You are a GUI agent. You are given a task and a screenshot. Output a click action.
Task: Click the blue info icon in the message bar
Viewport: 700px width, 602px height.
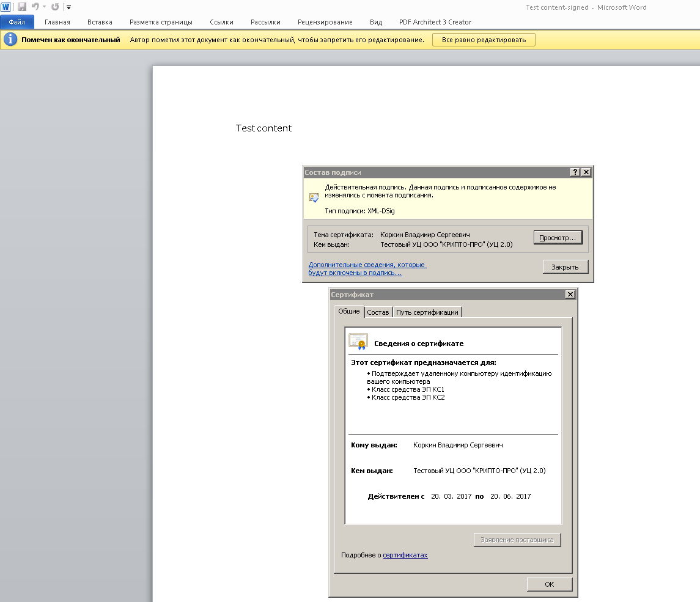[x=10, y=40]
